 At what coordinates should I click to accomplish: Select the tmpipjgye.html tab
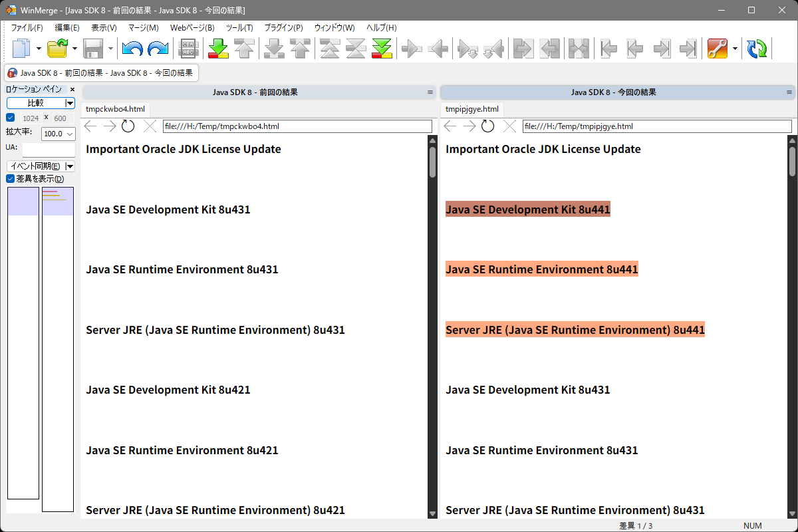point(472,109)
